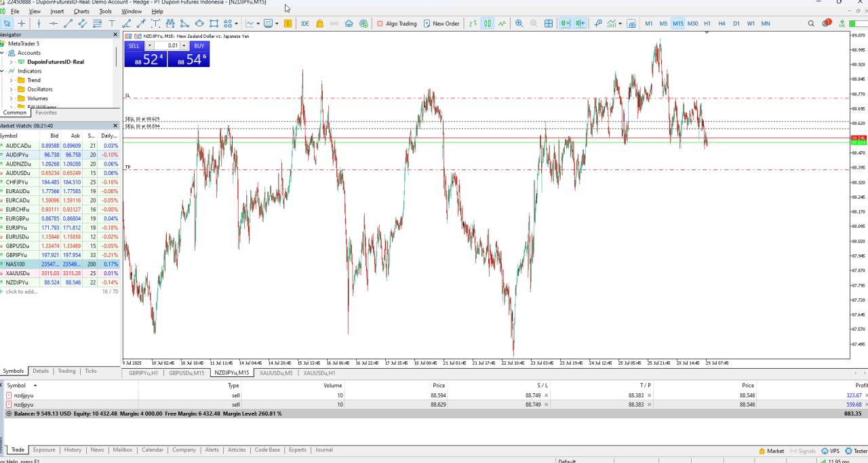
Task: Open the Tools menu
Action: [x=105, y=12]
